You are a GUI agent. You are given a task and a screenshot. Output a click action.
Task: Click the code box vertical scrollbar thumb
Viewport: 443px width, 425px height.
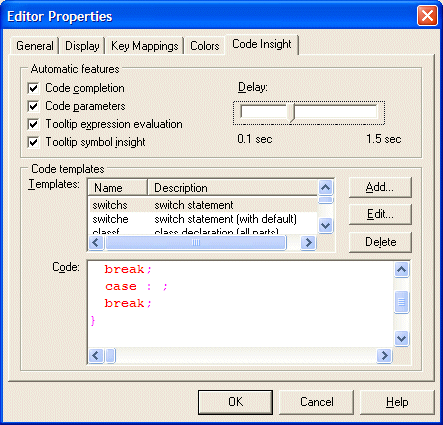click(x=402, y=302)
